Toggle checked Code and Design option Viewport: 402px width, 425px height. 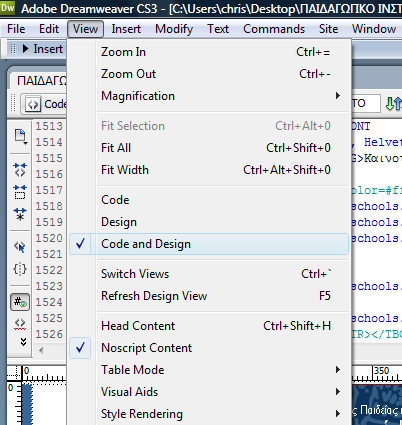(x=209, y=244)
